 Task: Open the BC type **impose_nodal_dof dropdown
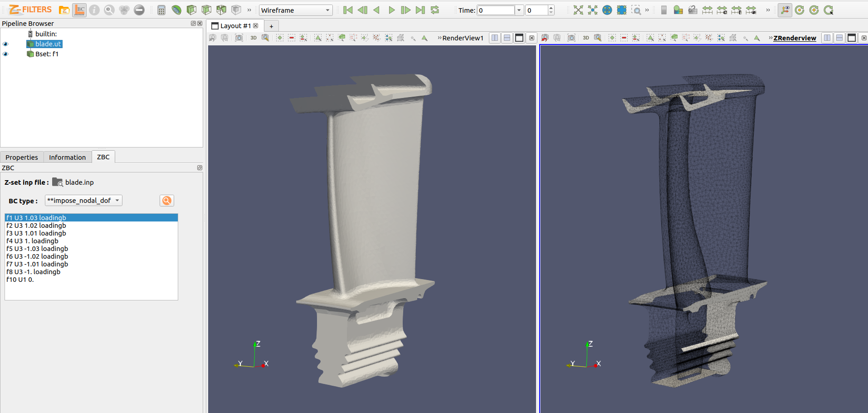click(x=83, y=201)
